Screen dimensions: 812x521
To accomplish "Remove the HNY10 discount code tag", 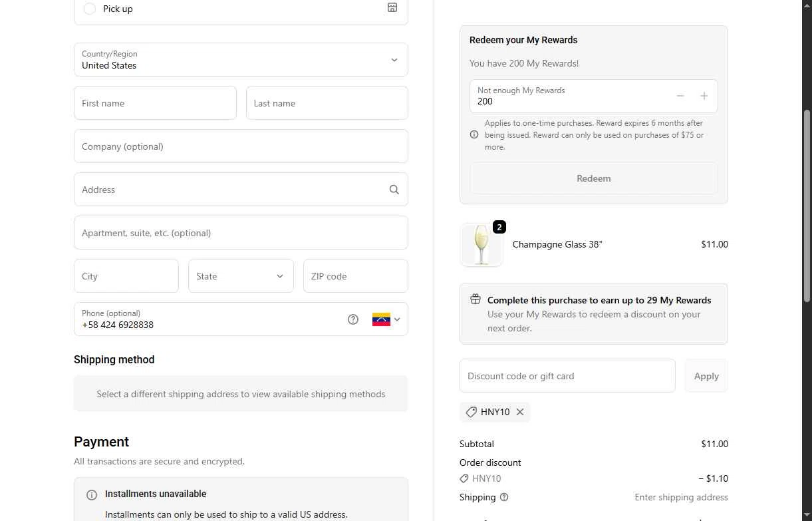I will click(x=520, y=412).
